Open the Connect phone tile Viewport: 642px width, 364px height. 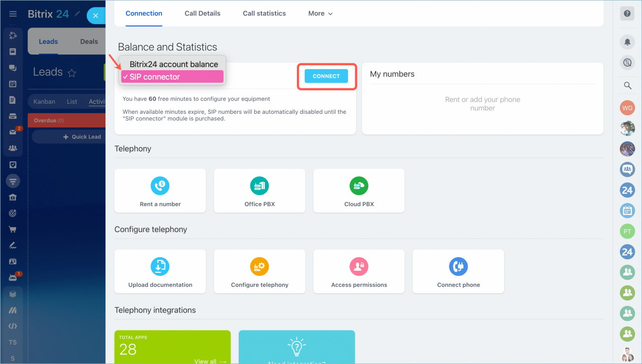point(458,271)
